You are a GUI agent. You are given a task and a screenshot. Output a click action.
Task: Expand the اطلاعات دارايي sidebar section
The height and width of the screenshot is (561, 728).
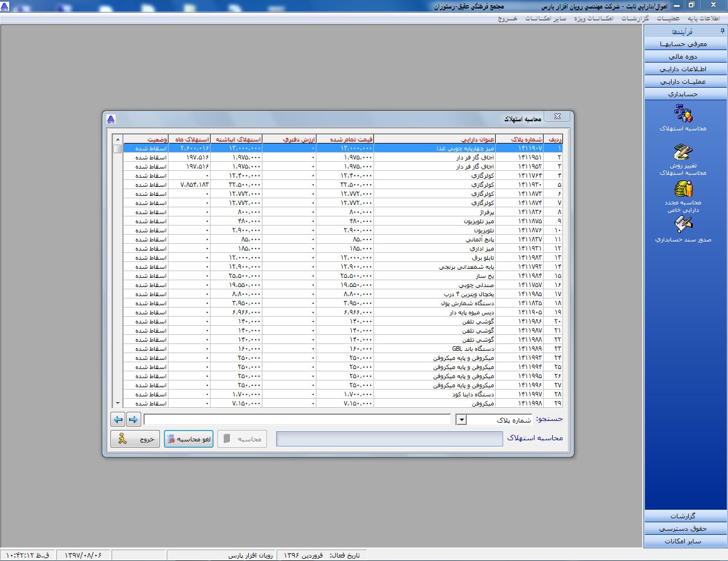click(685, 69)
